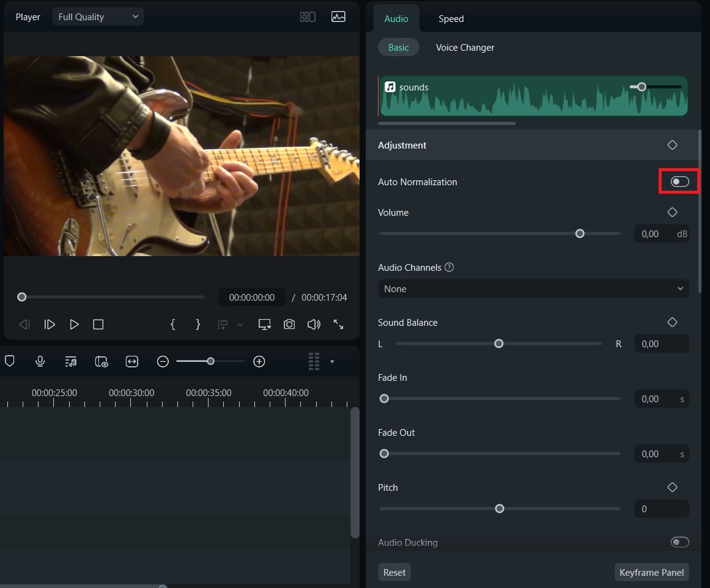Image resolution: width=710 pixels, height=588 pixels.
Task: Select the Basic sub-tab
Action: (399, 48)
